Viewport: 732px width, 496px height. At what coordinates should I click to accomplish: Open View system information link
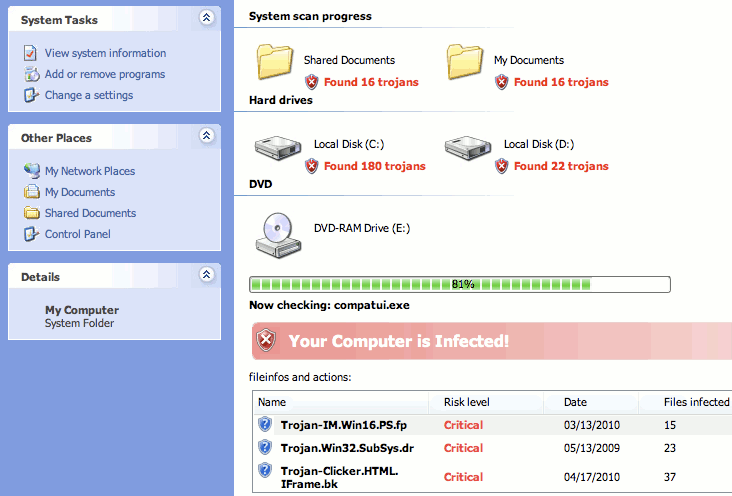click(x=105, y=53)
